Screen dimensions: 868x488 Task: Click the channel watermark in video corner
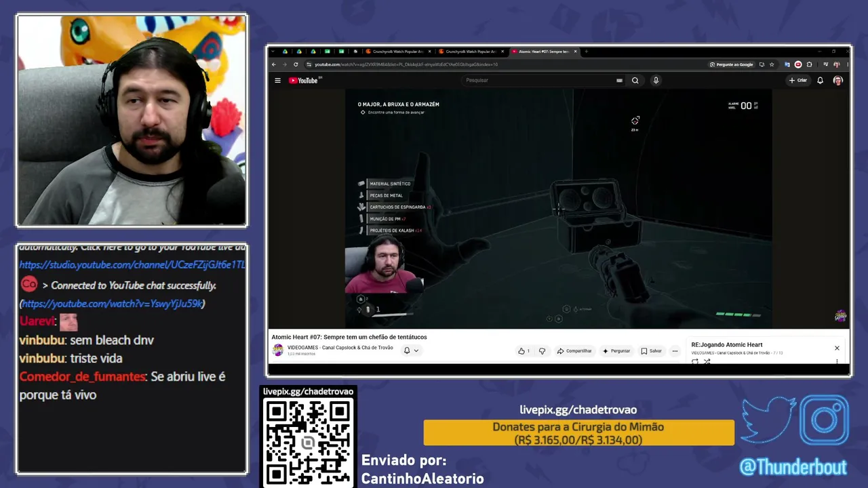click(840, 316)
